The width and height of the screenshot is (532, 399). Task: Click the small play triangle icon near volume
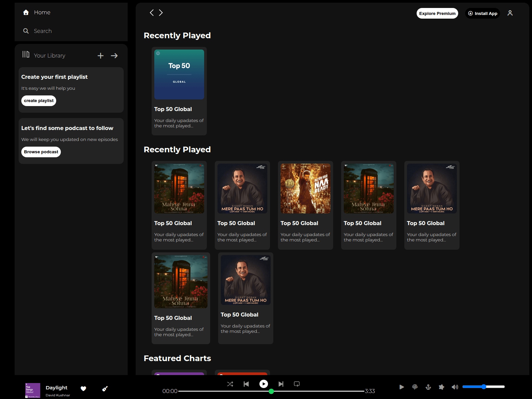tap(402, 387)
